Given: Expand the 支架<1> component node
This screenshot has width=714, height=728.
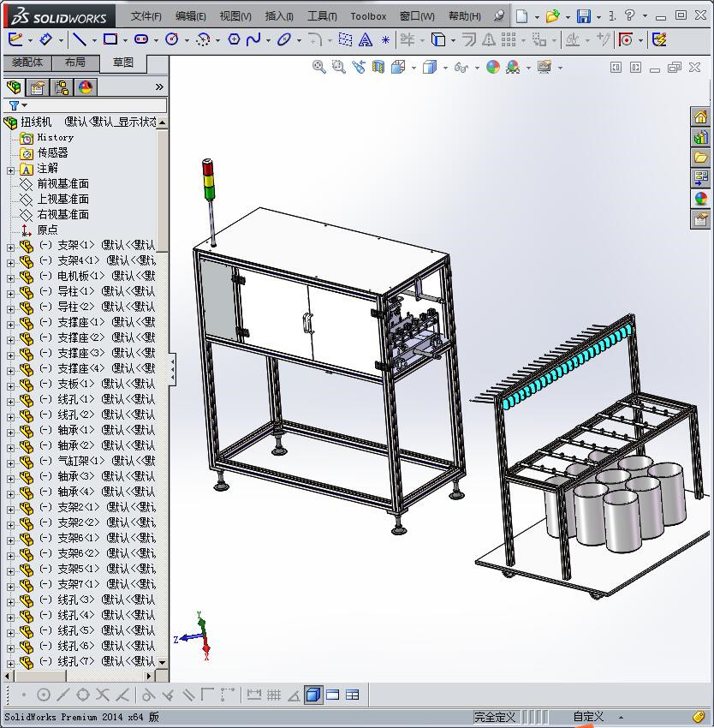Looking at the screenshot, I should 10,248.
